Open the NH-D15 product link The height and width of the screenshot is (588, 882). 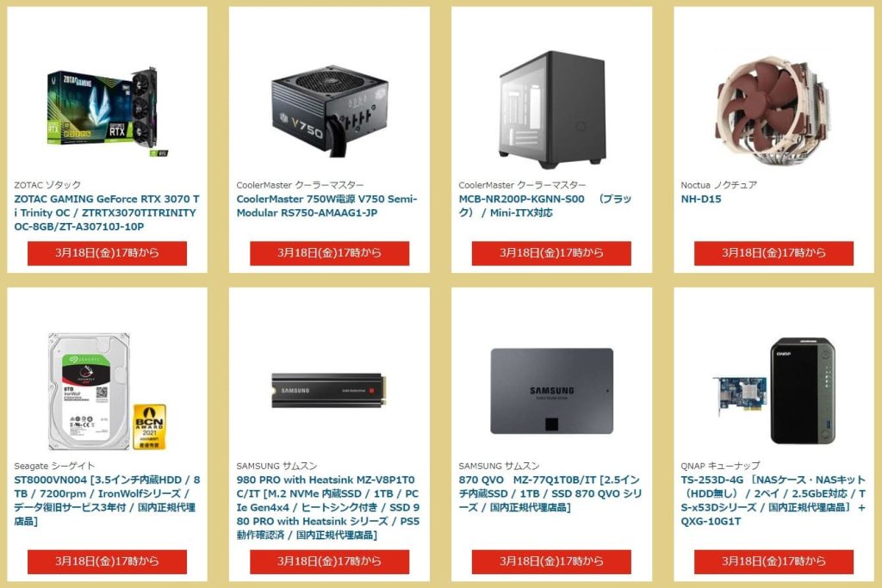(701, 199)
